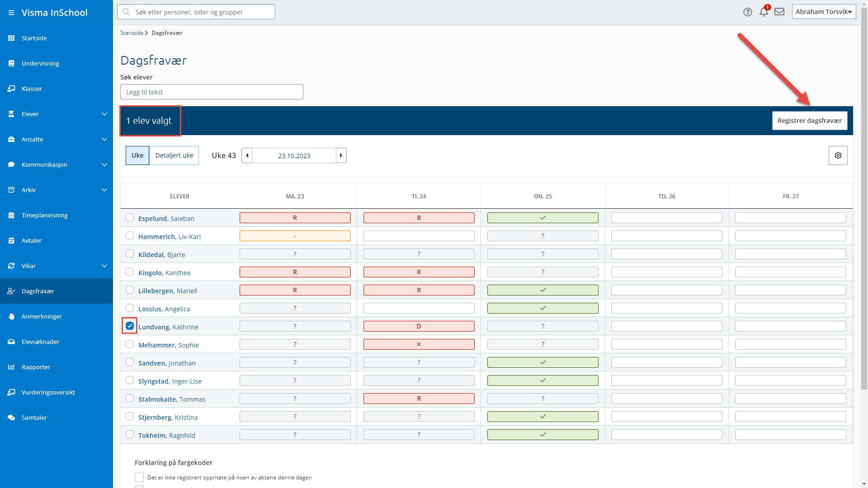Click red R cell for Stalmokaite Tuesday
The width and height of the screenshot is (868, 488).
pyautogui.click(x=419, y=399)
